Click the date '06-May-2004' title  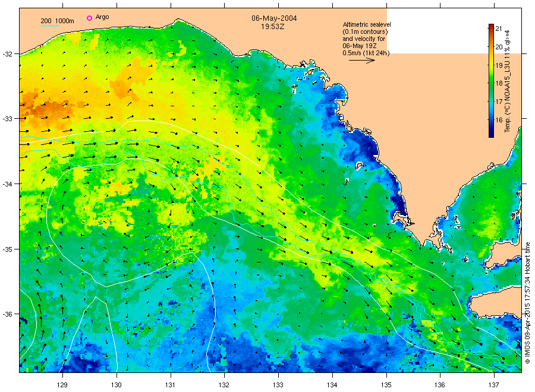274,18
